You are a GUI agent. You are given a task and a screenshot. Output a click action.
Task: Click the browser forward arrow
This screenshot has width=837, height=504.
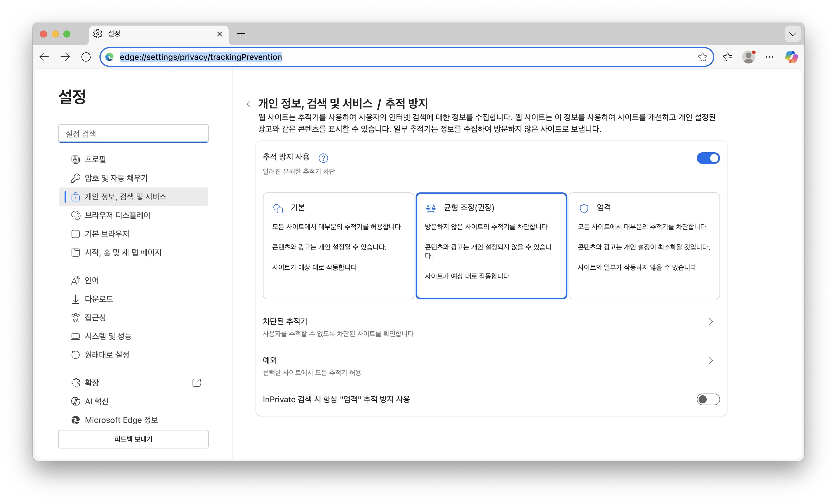[65, 57]
